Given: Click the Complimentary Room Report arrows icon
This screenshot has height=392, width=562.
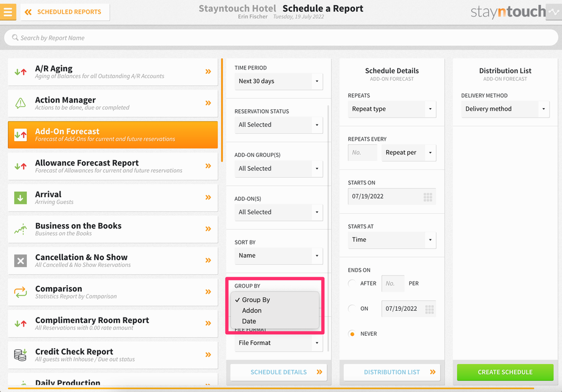Looking at the screenshot, I should 20,324.
